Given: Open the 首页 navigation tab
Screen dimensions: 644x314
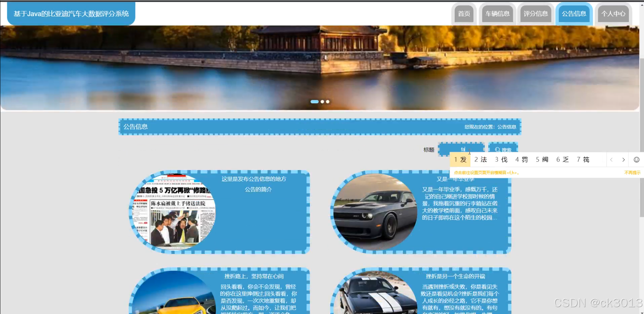Looking at the screenshot, I should tap(464, 14).
